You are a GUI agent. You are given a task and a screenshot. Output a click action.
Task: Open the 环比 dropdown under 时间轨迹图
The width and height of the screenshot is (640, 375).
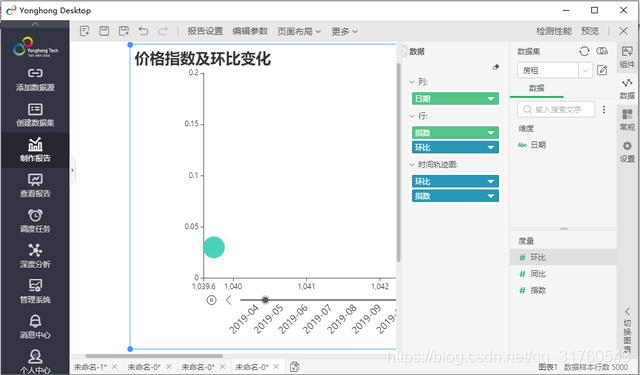click(491, 182)
